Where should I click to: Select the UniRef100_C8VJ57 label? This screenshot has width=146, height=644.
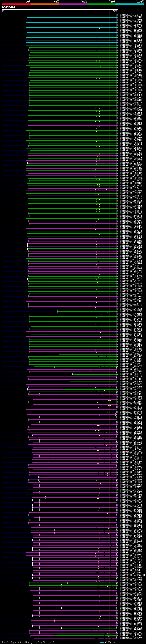pyautogui.click(x=131, y=170)
